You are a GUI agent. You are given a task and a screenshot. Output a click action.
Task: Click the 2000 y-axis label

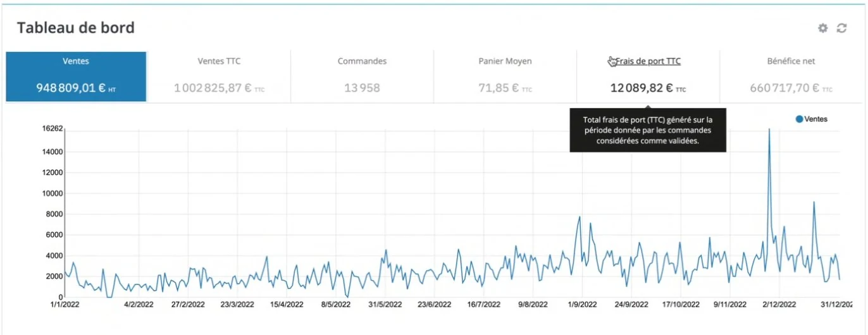pos(53,276)
